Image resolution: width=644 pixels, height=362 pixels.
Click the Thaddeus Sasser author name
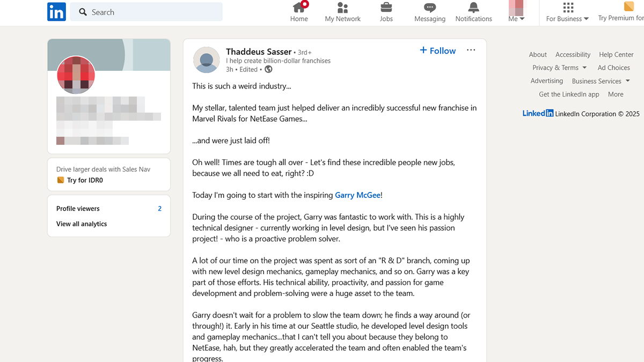[x=259, y=52]
